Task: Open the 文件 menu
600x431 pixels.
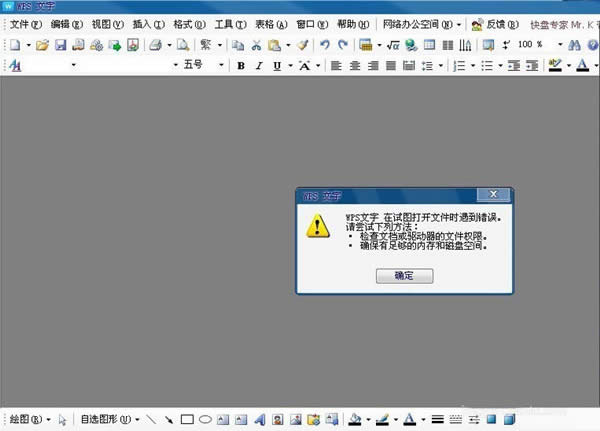Action: [26, 23]
